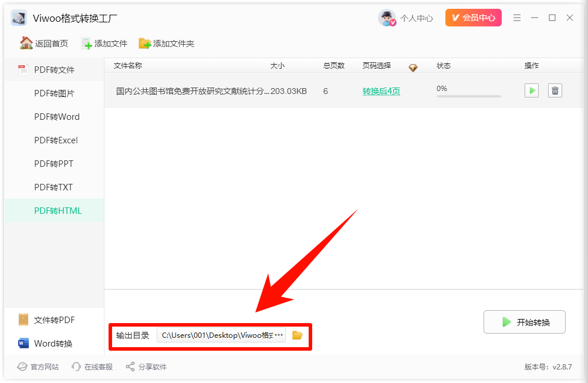
Task: Select PDF转PPT in sidebar
Action: point(53,164)
